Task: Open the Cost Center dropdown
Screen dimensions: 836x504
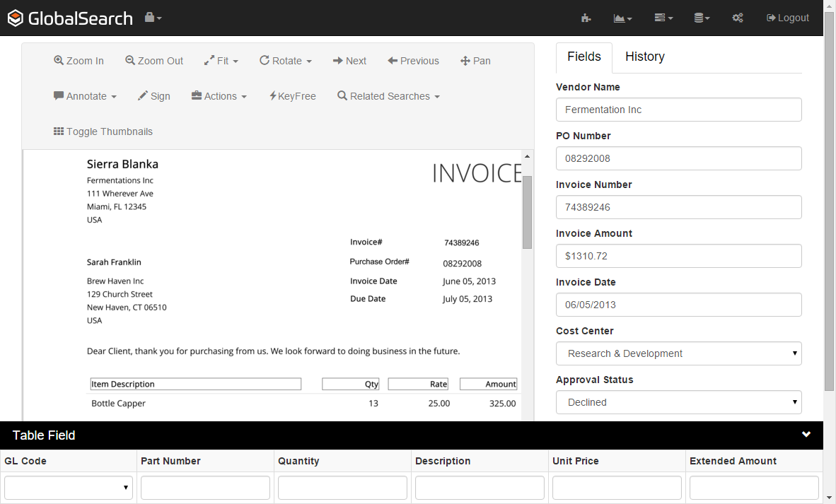Action: (678, 353)
